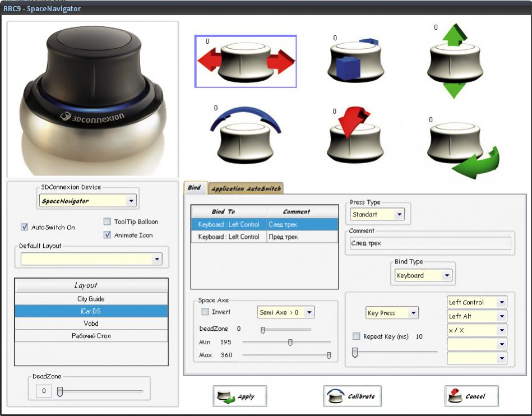Toggle the Animate Icon checkbox
Image resolution: width=532 pixels, height=416 pixels.
(107, 235)
